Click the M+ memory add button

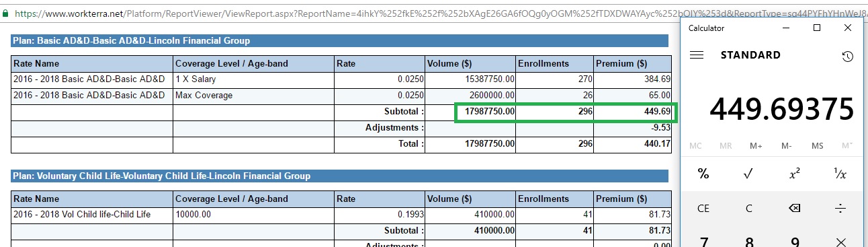click(756, 146)
